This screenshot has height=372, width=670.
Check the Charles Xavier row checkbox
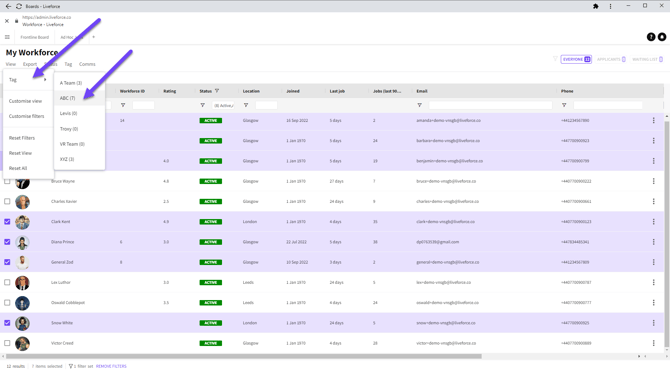coord(7,201)
